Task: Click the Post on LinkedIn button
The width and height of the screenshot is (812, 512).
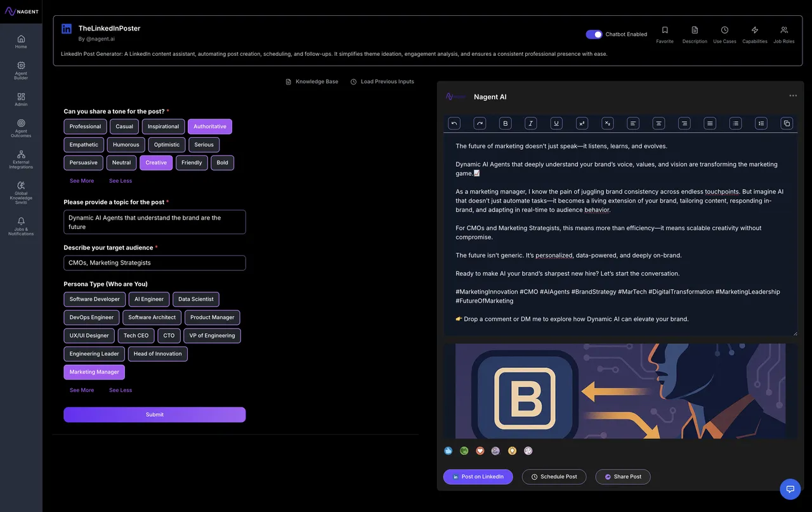Action: pos(478,477)
